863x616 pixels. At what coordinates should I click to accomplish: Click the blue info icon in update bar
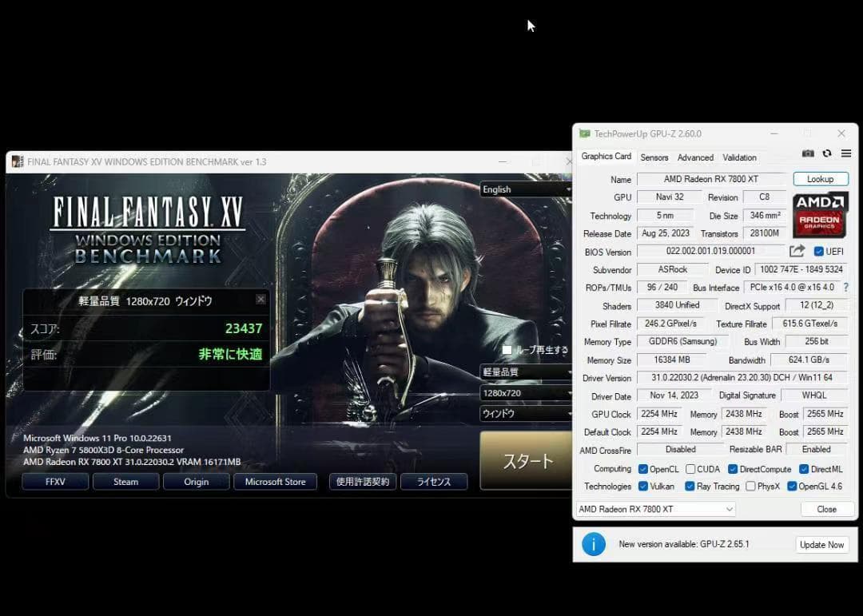coord(593,544)
